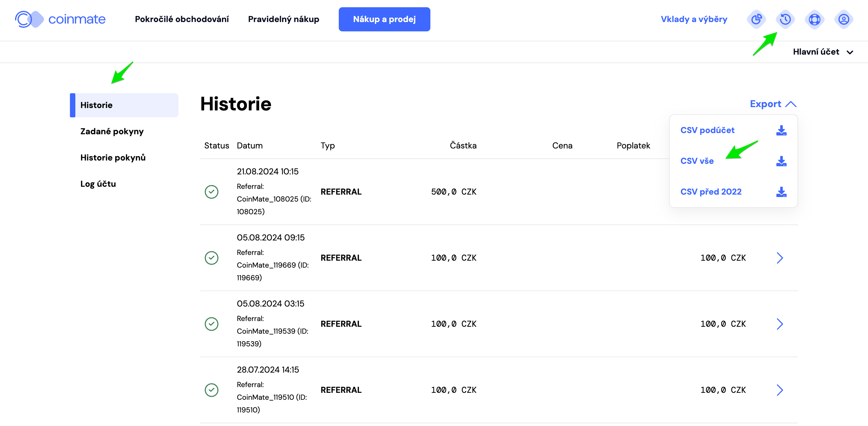
Task: Expand details of CoinMate_119510 referral row
Action: pyautogui.click(x=780, y=390)
